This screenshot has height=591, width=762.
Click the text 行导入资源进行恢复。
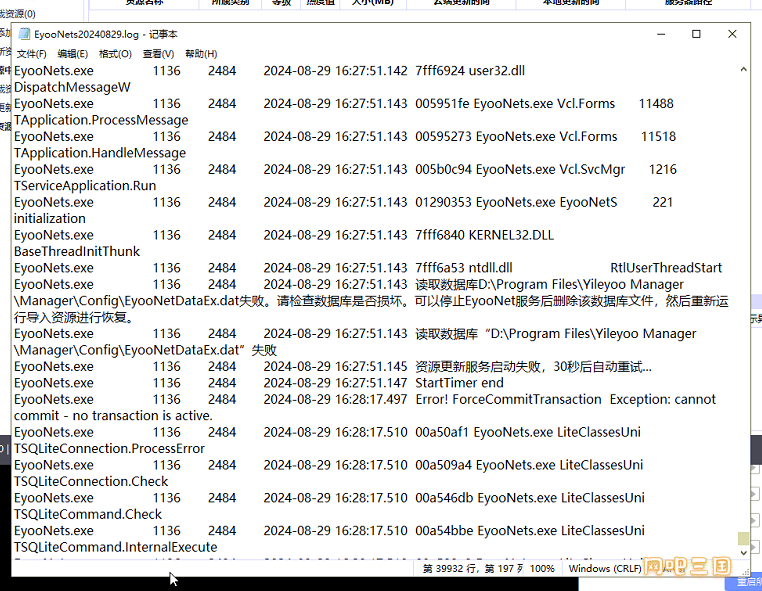tap(74, 317)
